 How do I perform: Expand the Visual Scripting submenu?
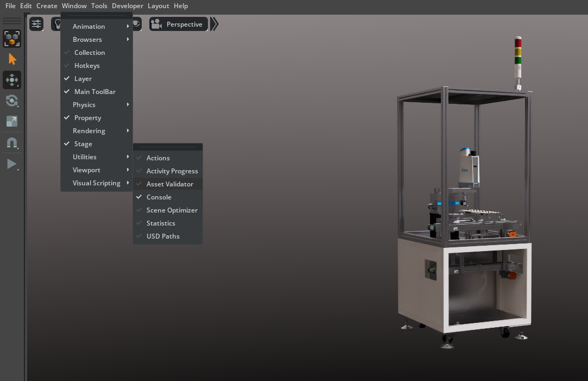point(97,183)
